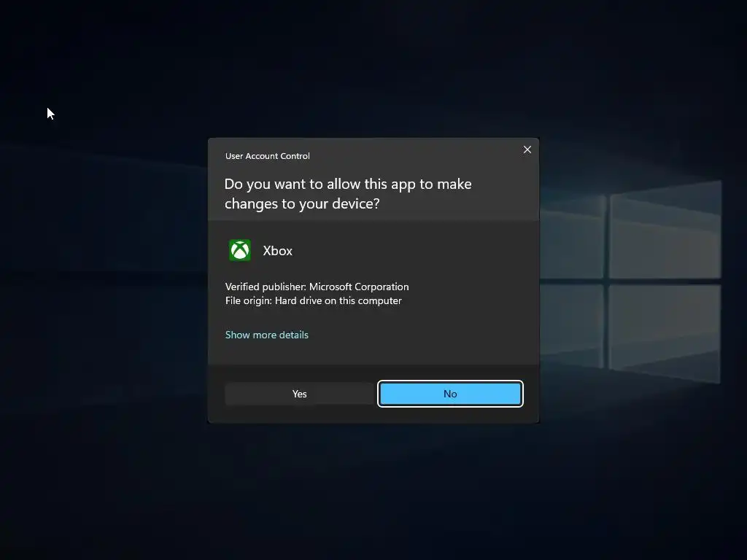Screen dimensions: 747x560
Task: Click the green Xbox app icon
Action: click(x=239, y=250)
